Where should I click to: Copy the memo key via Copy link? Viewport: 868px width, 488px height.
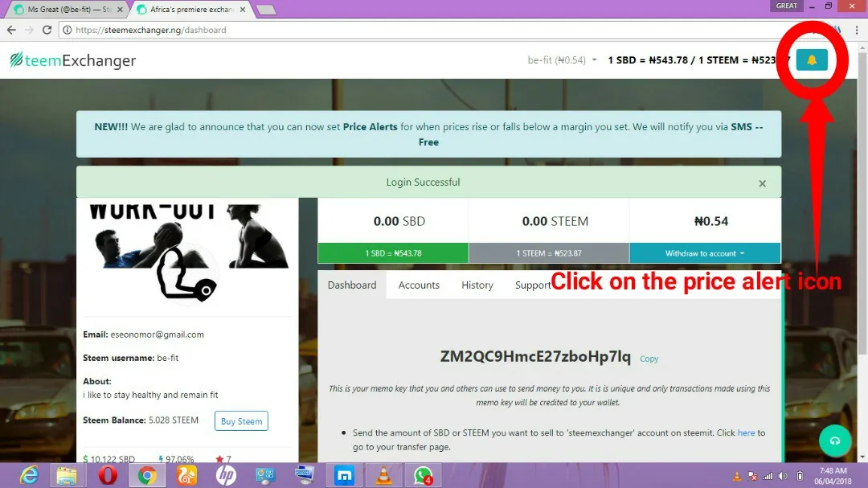(649, 359)
